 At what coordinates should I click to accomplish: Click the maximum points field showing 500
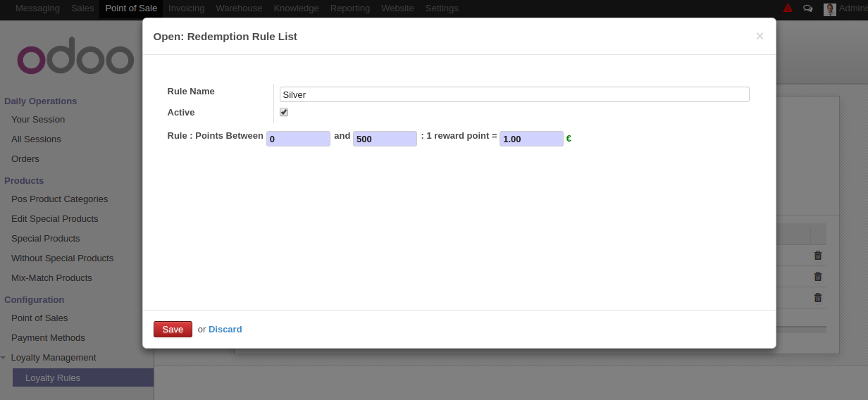pos(385,139)
